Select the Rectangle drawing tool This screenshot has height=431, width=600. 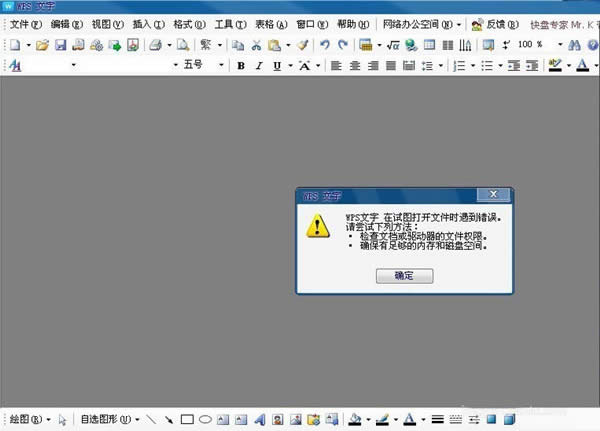pyautogui.click(x=187, y=419)
